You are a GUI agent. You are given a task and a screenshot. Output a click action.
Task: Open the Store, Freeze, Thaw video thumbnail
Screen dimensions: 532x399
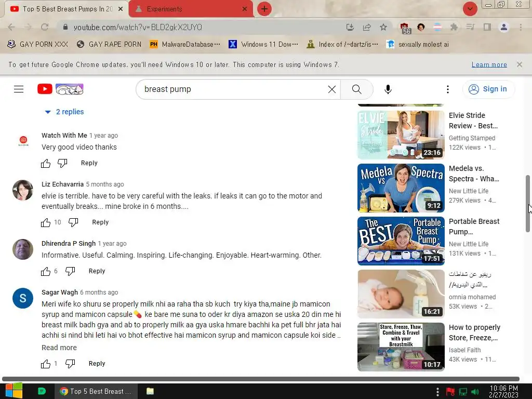click(x=401, y=347)
